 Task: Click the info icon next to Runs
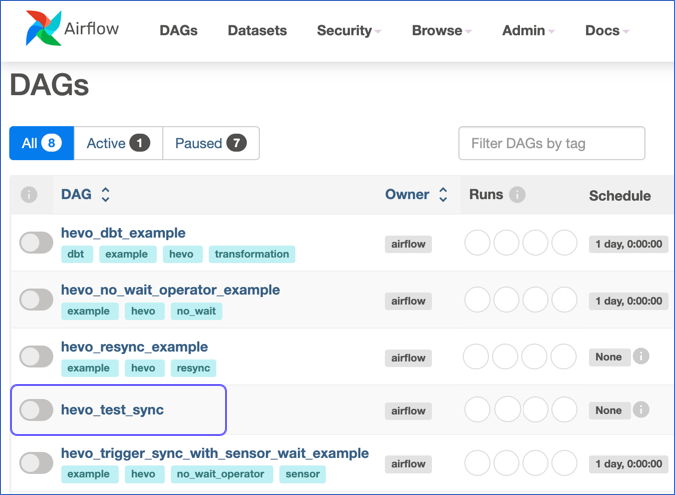517,195
